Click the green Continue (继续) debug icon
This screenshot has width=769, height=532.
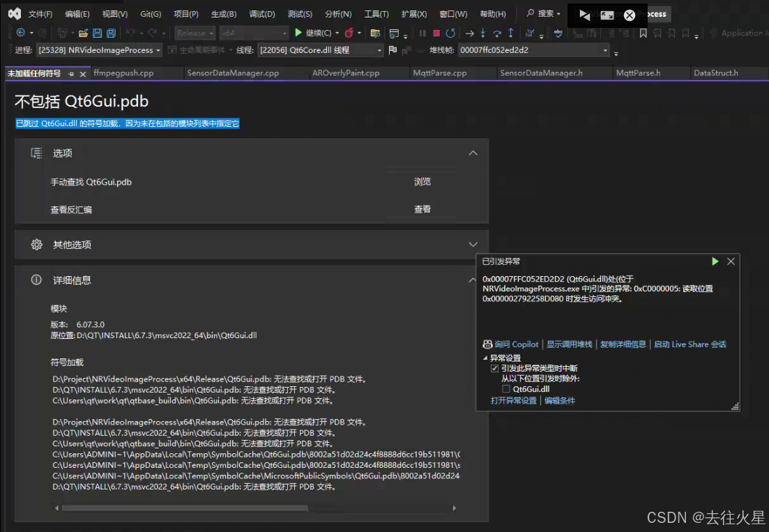(x=298, y=33)
